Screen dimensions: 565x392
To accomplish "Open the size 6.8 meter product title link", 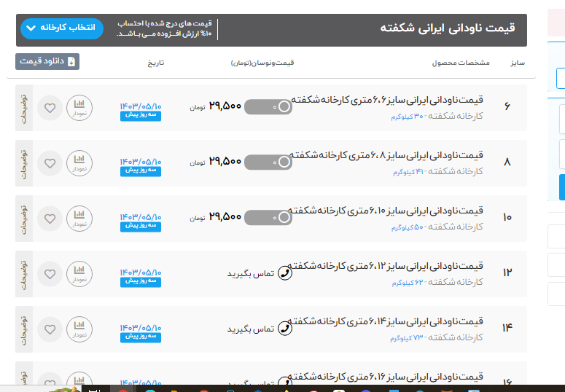I will (388, 155).
